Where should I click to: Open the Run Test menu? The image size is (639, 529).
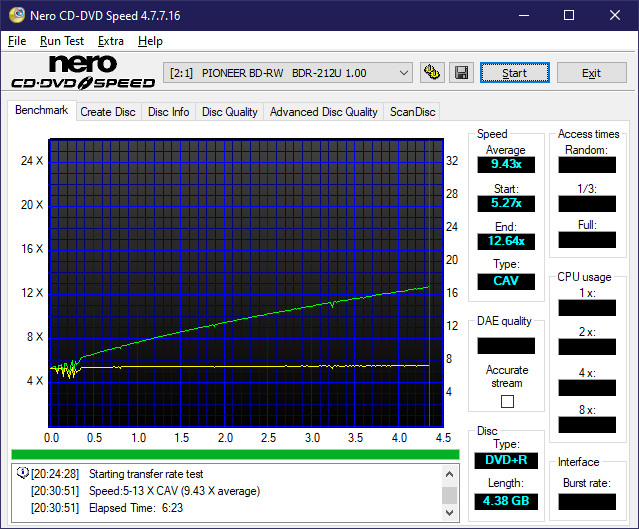click(x=61, y=41)
